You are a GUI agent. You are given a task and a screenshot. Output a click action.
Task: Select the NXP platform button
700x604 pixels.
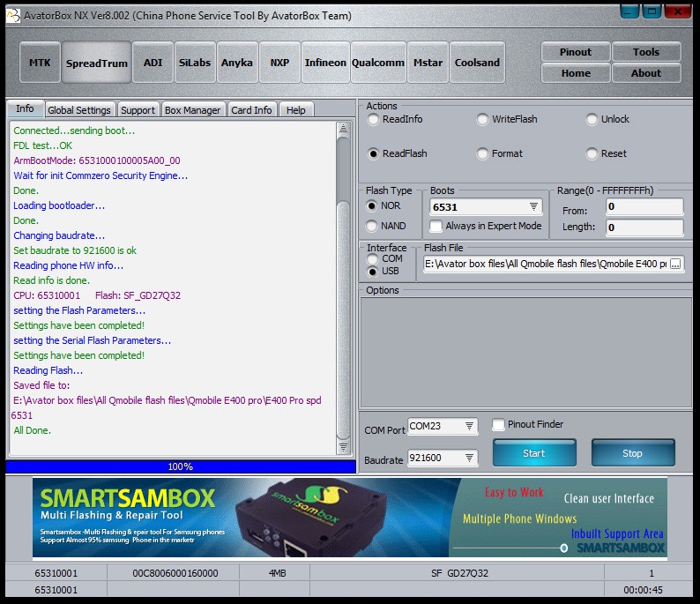[x=279, y=63]
